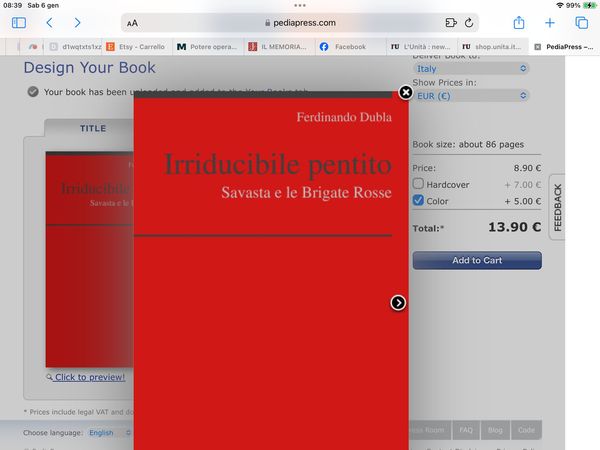This screenshot has height=450, width=600.
Task: Open the EUR (€) currency dropdown
Action: pyautogui.click(x=471, y=96)
